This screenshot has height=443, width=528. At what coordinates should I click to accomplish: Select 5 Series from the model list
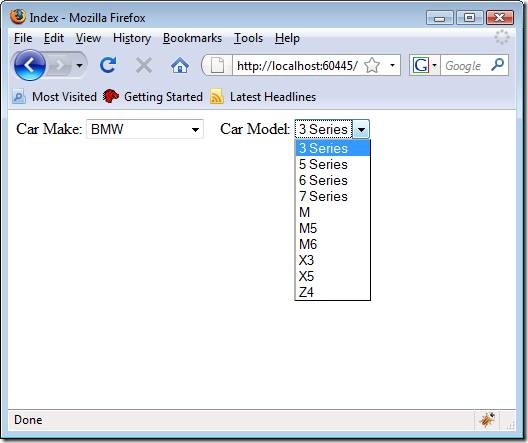coord(333,164)
